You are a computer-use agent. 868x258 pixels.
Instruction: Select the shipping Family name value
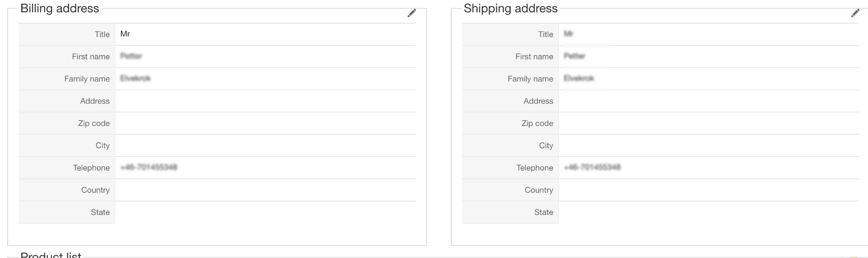[x=579, y=78]
